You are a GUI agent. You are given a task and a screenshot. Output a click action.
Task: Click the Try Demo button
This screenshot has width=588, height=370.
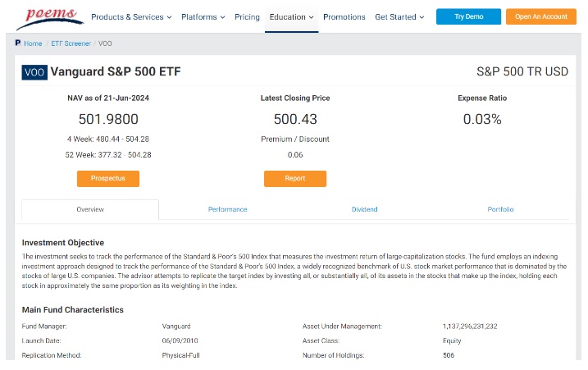coord(468,16)
